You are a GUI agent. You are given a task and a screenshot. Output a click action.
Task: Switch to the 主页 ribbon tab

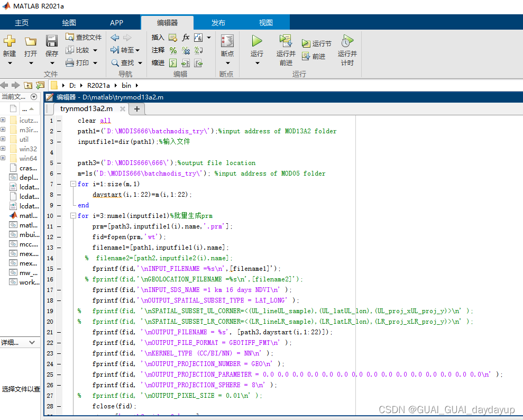point(22,22)
